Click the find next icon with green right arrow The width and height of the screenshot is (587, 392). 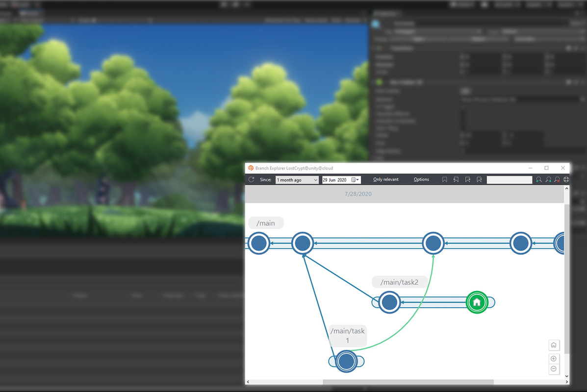pos(548,179)
